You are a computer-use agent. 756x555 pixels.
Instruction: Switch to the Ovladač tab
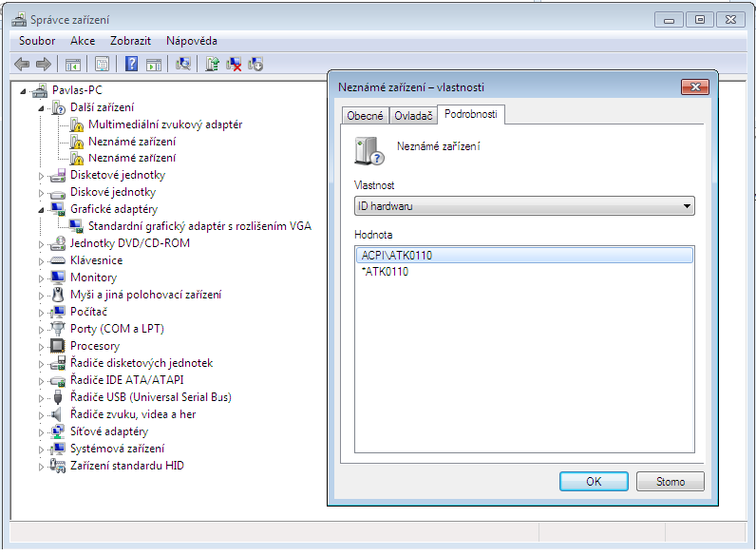tap(413, 116)
